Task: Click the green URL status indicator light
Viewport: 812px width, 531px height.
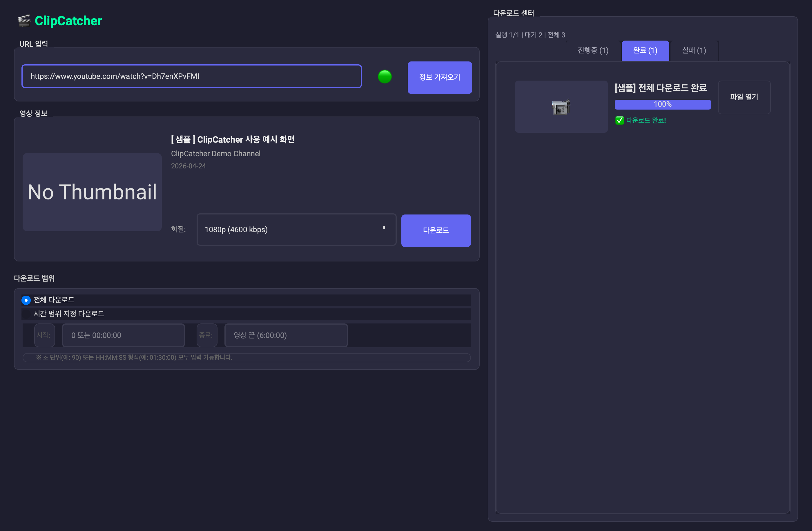Action: pos(385,77)
